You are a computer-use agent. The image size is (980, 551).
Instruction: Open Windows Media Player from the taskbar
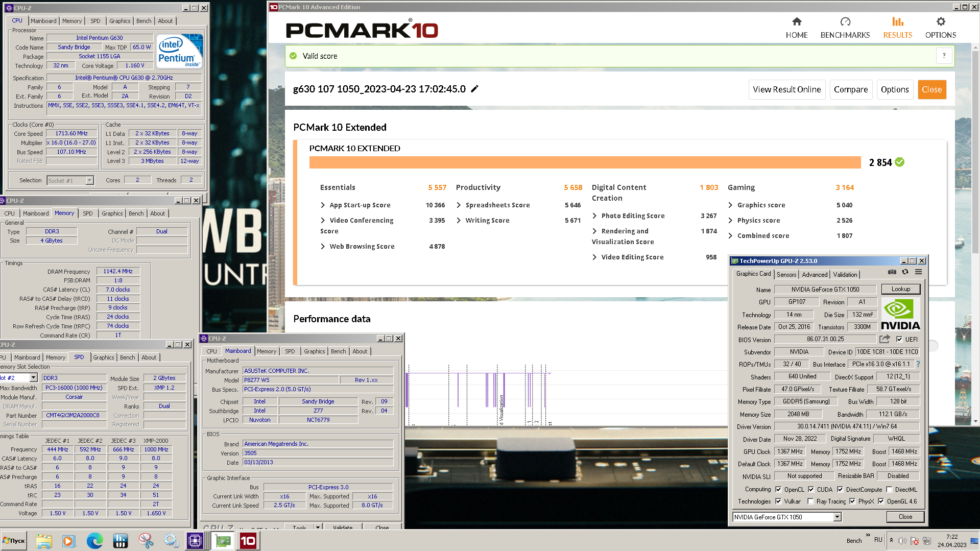(68, 541)
